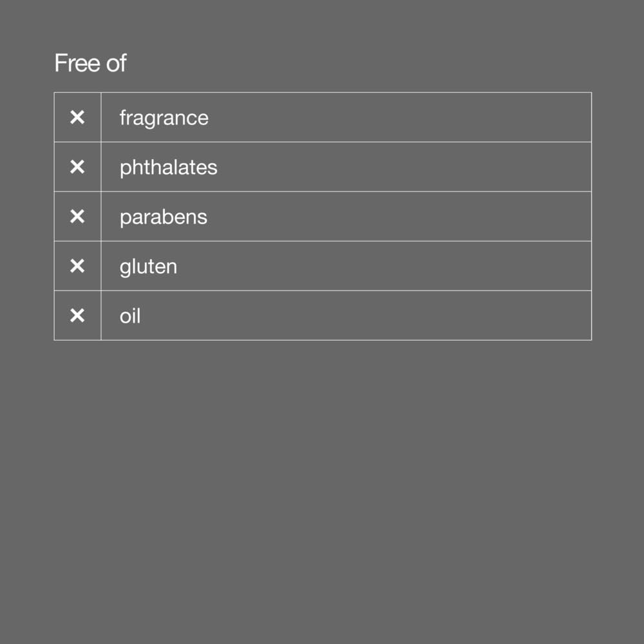Select the "phthalates" text label
The height and width of the screenshot is (644, 644).
point(168,167)
